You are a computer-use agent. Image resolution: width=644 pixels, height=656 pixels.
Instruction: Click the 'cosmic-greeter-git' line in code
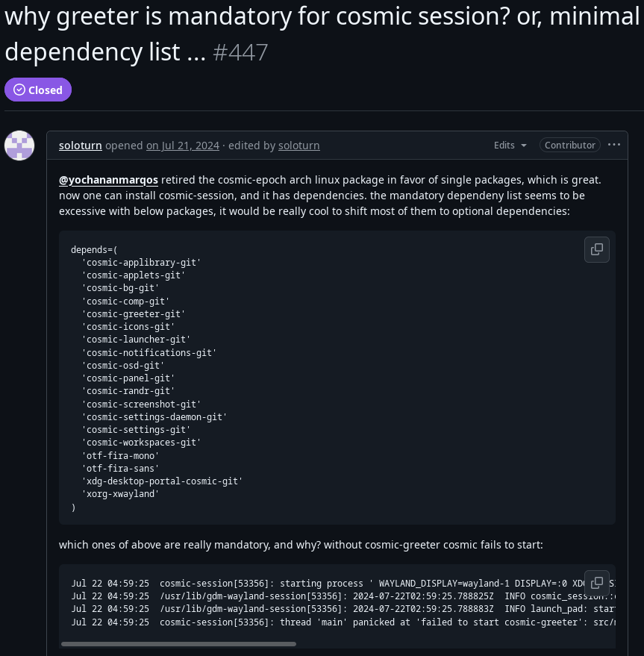133,313
